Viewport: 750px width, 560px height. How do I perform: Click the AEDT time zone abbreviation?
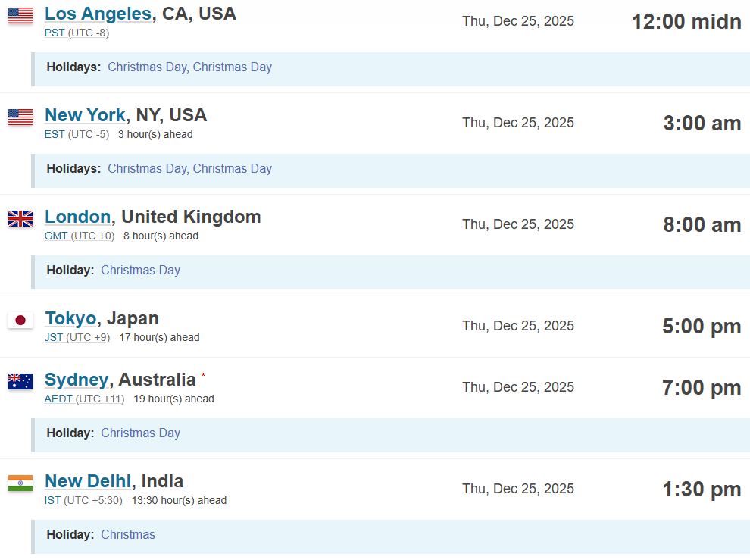tap(59, 399)
